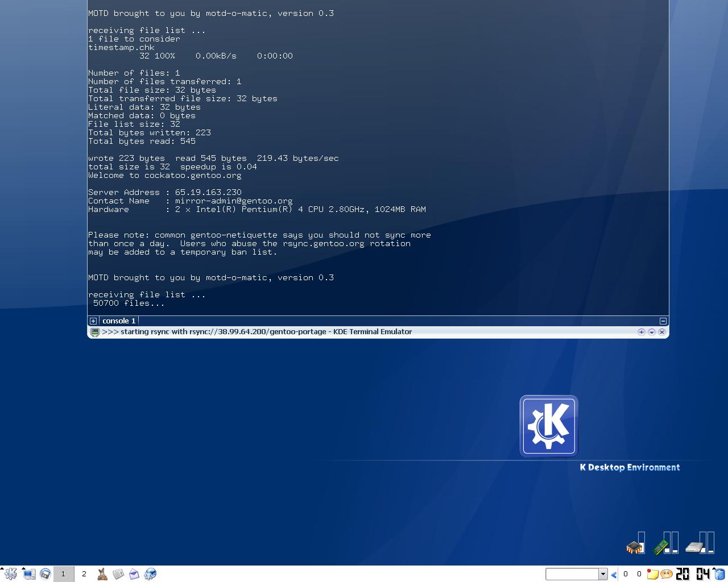Viewport: 728px width, 582px height.
Task: Click the '50700 files...' progress line
Action: 129,304
